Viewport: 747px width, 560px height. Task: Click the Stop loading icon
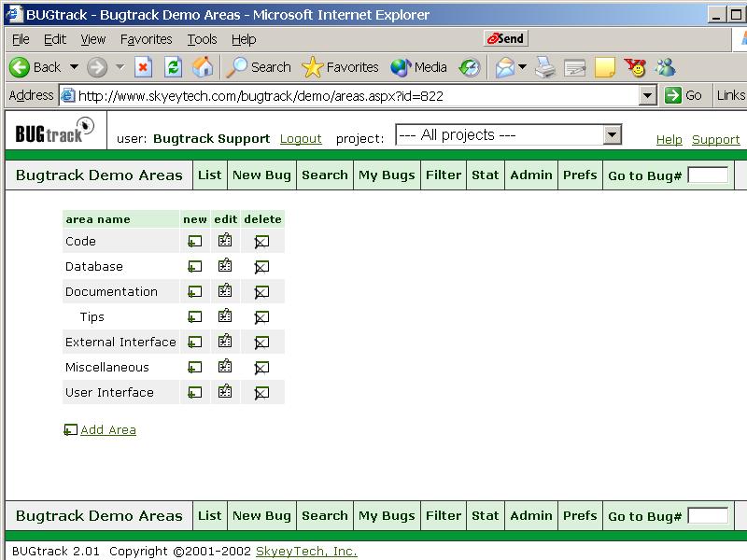[x=143, y=67]
